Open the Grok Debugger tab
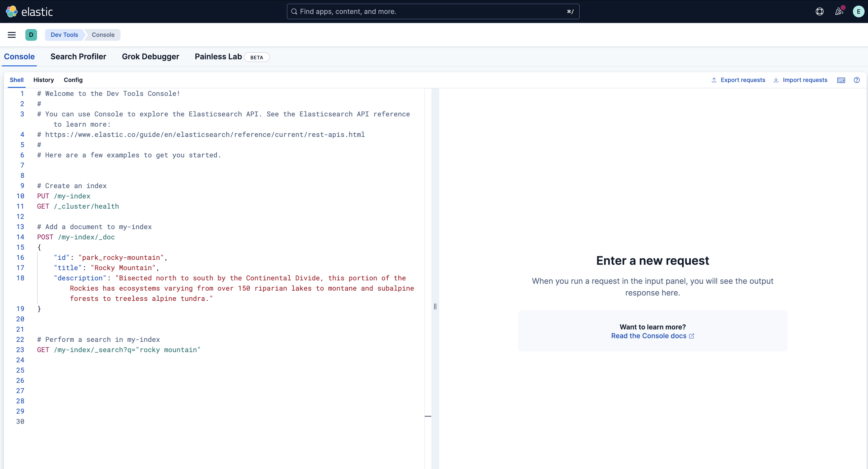The image size is (868, 469). pos(150,57)
